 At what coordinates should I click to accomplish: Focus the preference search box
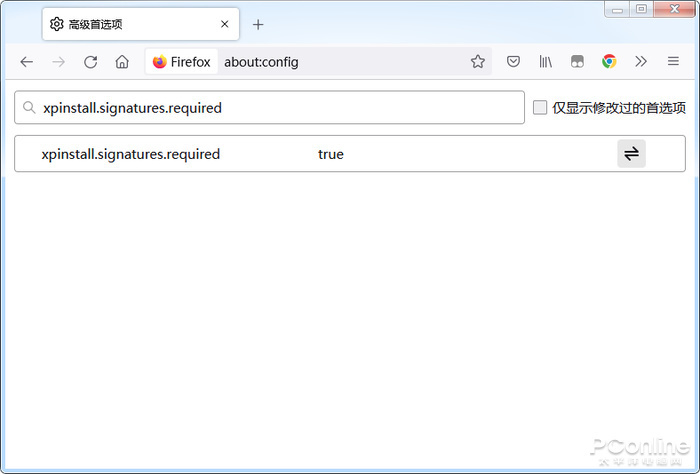pyautogui.click(x=269, y=108)
